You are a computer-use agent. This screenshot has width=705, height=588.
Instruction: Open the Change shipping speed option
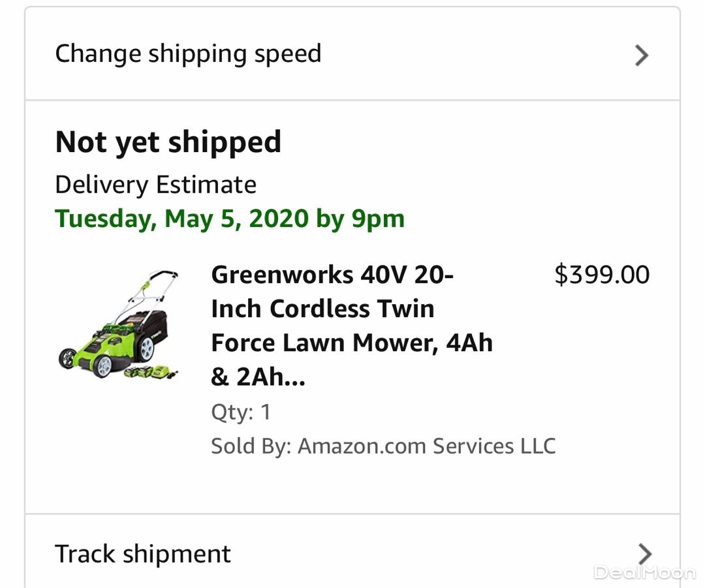188,54
